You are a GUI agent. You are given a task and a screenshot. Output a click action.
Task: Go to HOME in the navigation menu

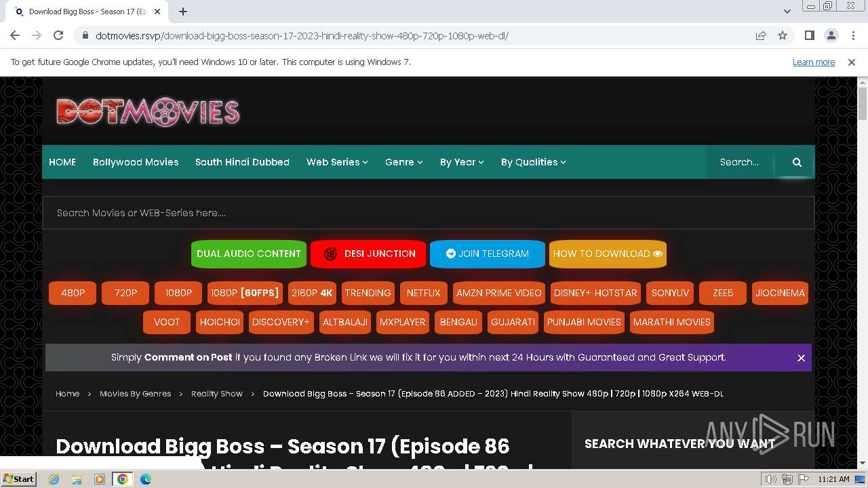tap(62, 162)
